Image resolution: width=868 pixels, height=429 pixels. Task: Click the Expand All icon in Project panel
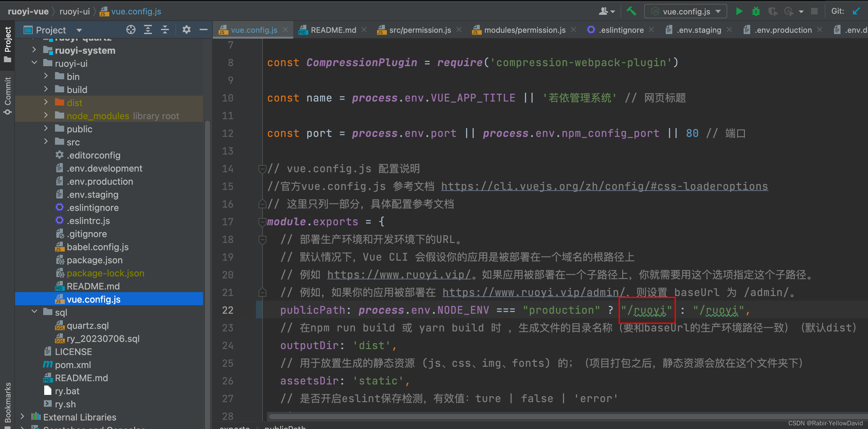click(x=148, y=30)
